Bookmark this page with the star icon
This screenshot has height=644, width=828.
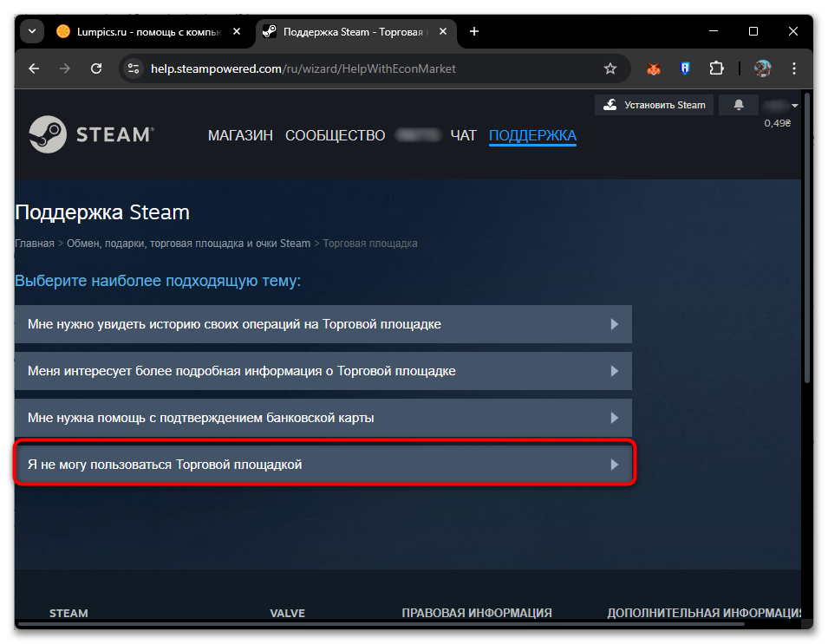tap(610, 68)
